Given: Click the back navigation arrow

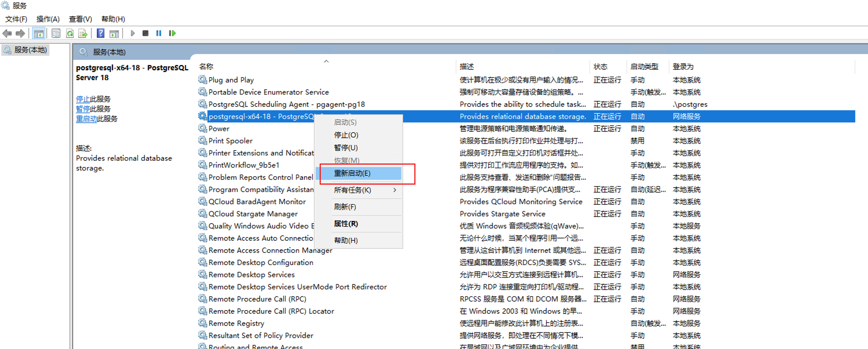Looking at the screenshot, I should point(7,33).
